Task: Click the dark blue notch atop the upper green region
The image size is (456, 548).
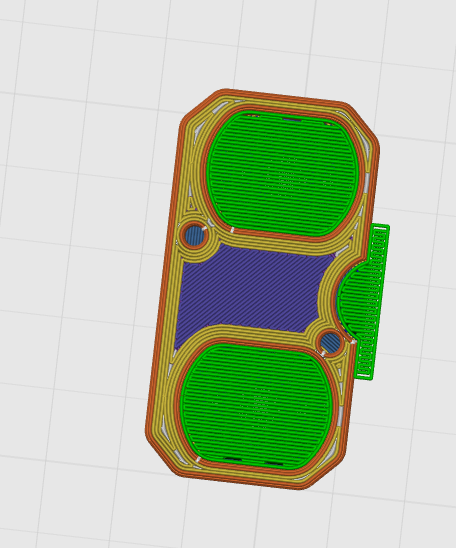Action: click(x=292, y=120)
